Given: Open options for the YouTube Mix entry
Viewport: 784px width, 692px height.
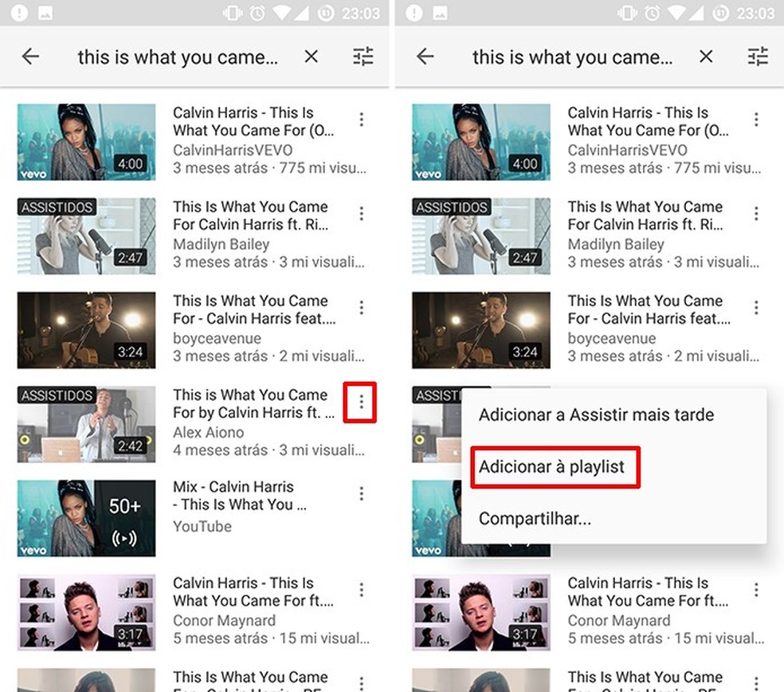Looking at the screenshot, I should pyautogui.click(x=361, y=493).
